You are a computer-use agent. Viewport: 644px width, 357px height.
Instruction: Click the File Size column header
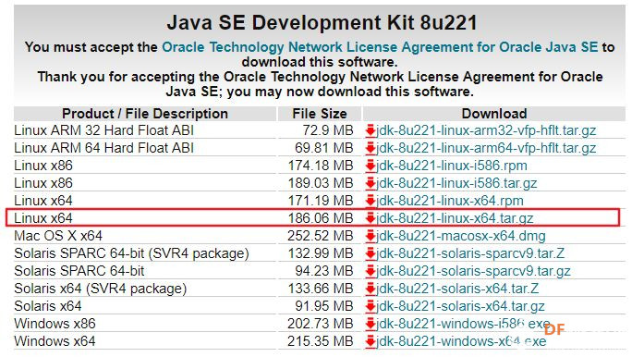point(320,114)
